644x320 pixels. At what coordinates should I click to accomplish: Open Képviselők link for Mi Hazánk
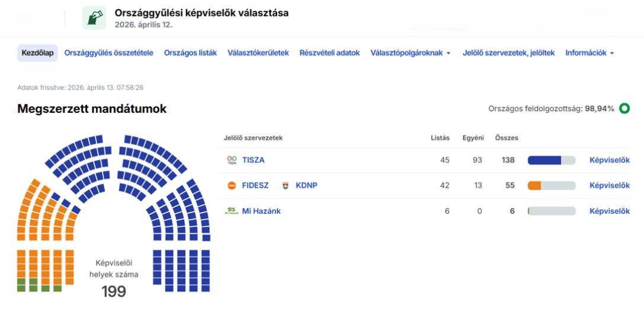[x=609, y=211]
